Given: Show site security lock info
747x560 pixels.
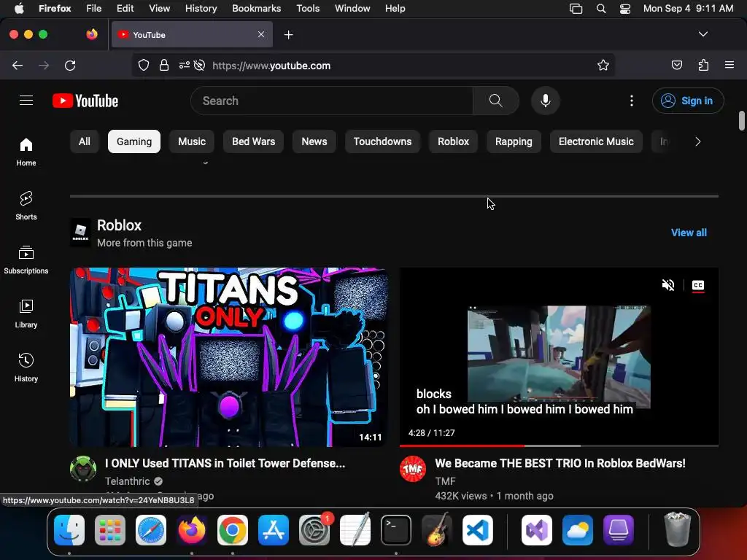Looking at the screenshot, I should point(164,65).
